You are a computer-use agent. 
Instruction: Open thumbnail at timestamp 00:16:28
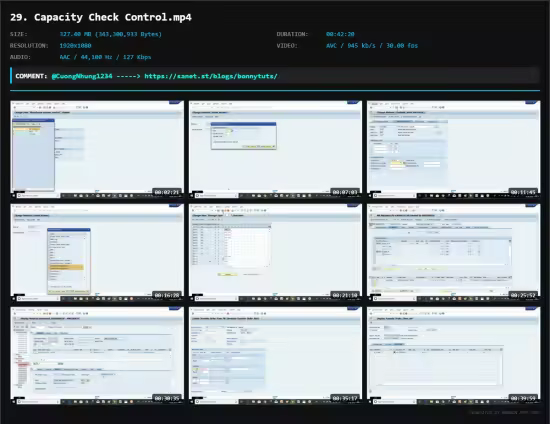[x=97, y=253]
